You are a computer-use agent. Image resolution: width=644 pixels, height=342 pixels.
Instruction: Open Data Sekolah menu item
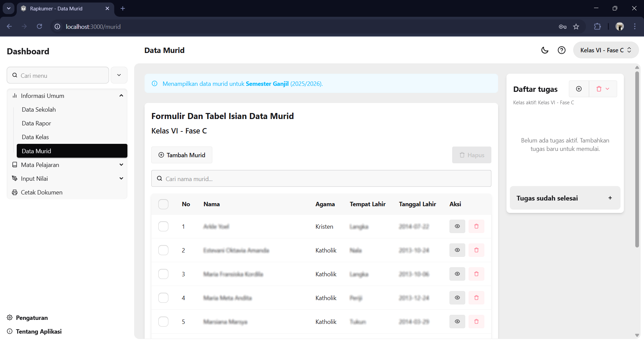tap(39, 110)
